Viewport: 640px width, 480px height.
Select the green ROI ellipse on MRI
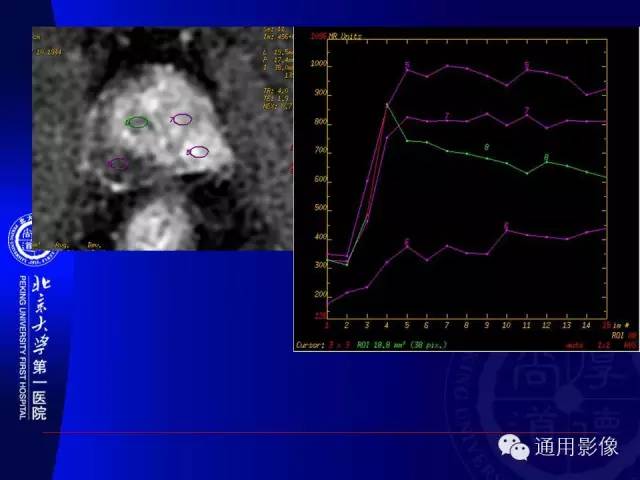click(137, 122)
